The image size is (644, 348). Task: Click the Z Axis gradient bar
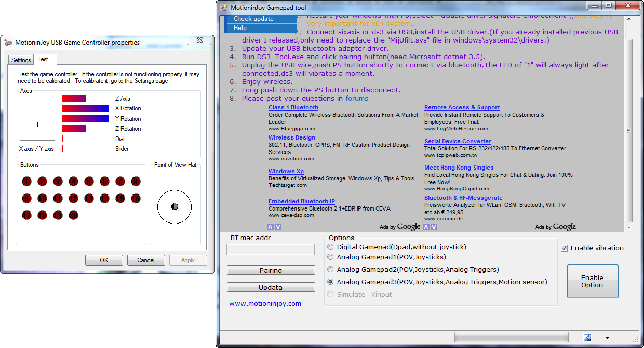click(74, 98)
